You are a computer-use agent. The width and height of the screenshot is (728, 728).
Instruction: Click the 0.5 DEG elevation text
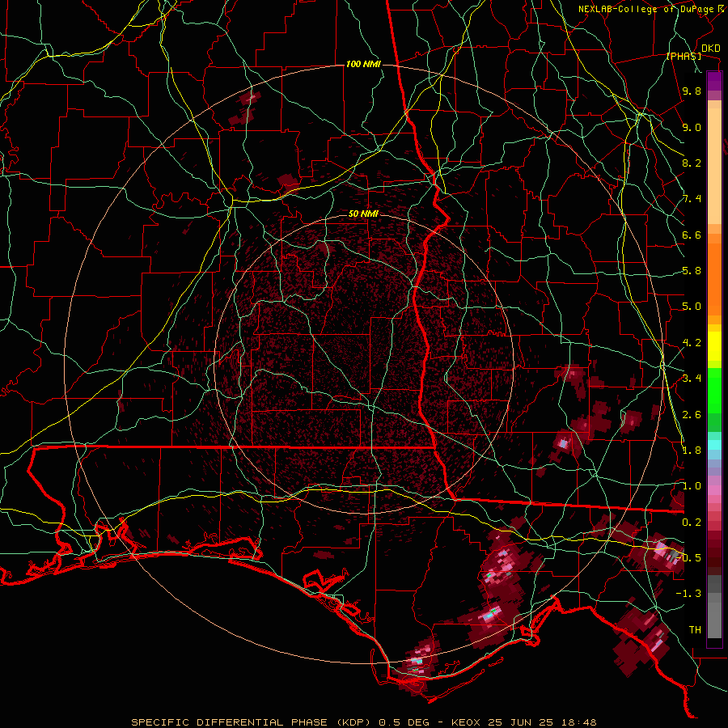(x=402, y=722)
